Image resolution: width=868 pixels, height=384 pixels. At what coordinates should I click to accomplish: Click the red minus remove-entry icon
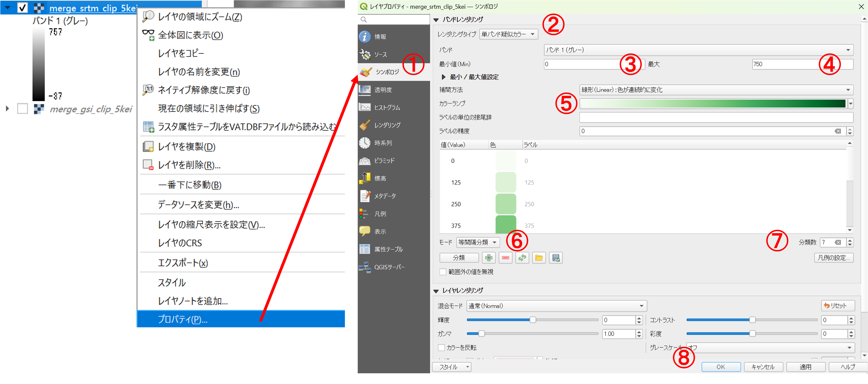coord(505,258)
